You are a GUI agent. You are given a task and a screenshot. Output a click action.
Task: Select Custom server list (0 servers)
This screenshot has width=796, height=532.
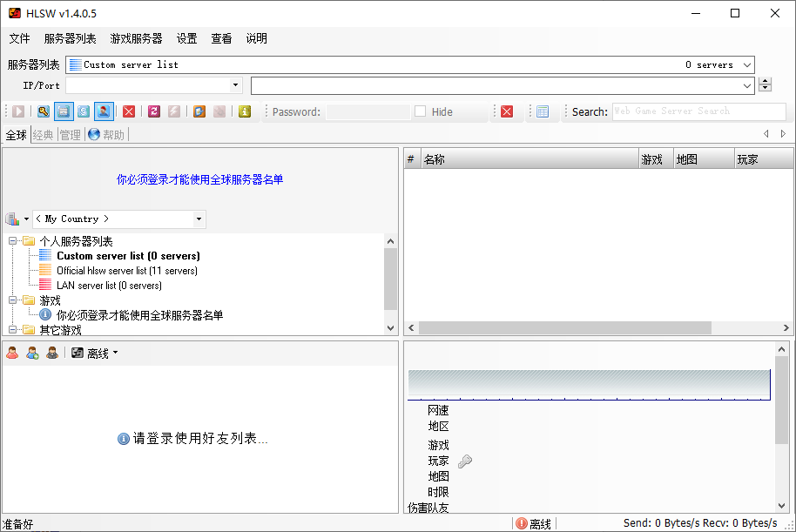tap(128, 256)
